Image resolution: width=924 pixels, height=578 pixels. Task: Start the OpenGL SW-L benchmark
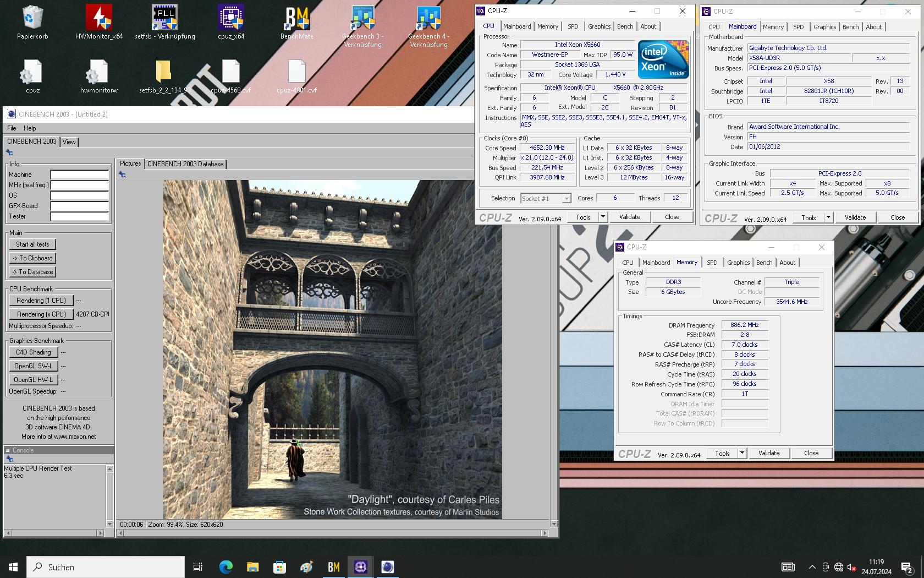33,366
